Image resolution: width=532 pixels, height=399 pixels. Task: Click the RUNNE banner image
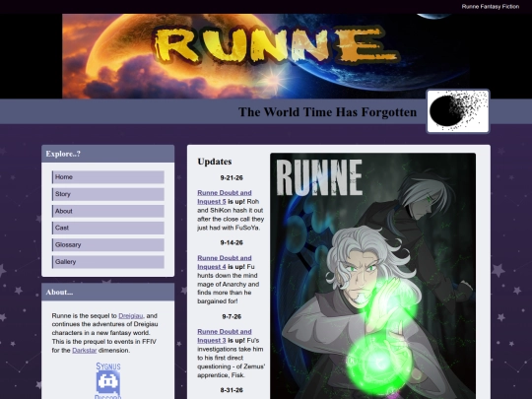tap(266, 56)
